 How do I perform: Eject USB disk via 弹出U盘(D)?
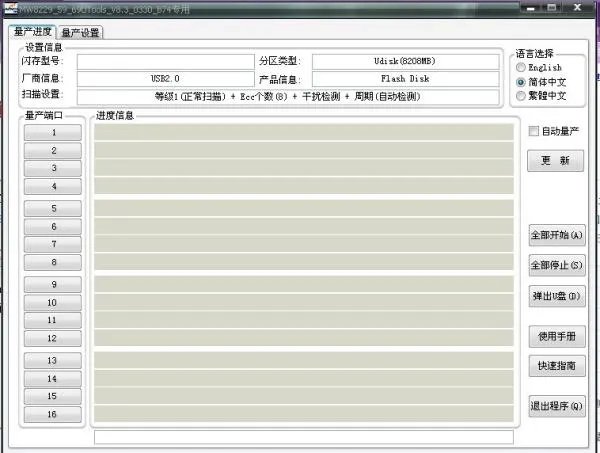click(x=557, y=296)
